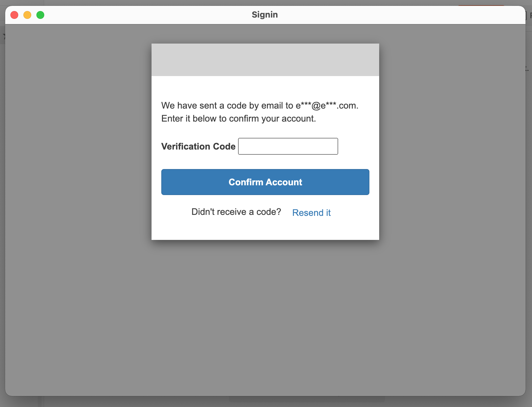Click the green zoom button

coord(40,15)
